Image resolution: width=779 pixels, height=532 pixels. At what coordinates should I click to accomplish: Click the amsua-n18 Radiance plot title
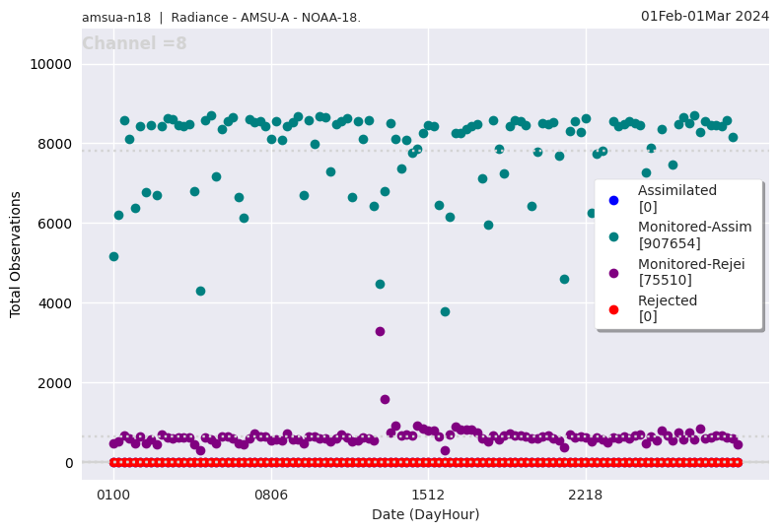pyautogui.click(x=221, y=17)
